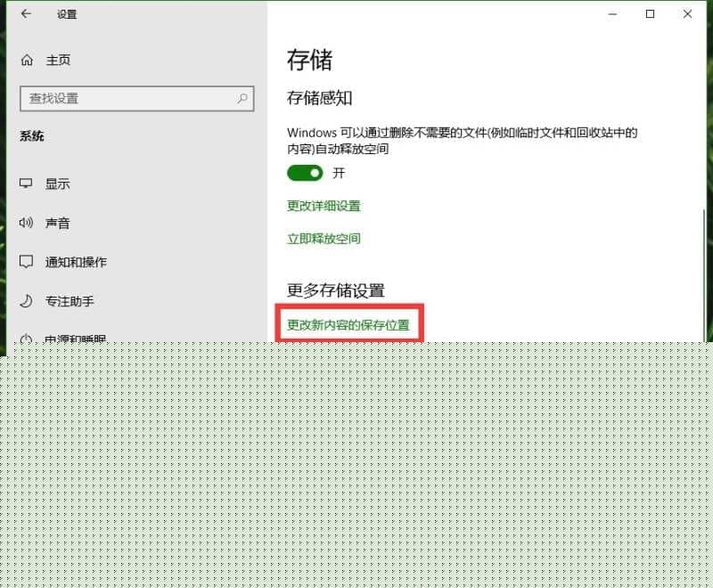Open the 更改详细设置 link

[324, 206]
